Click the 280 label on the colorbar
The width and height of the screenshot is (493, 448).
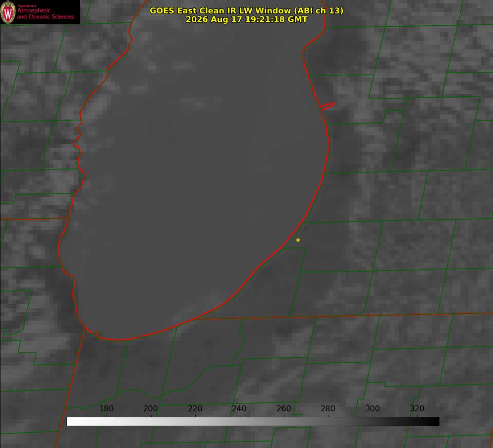coord(328,408)
